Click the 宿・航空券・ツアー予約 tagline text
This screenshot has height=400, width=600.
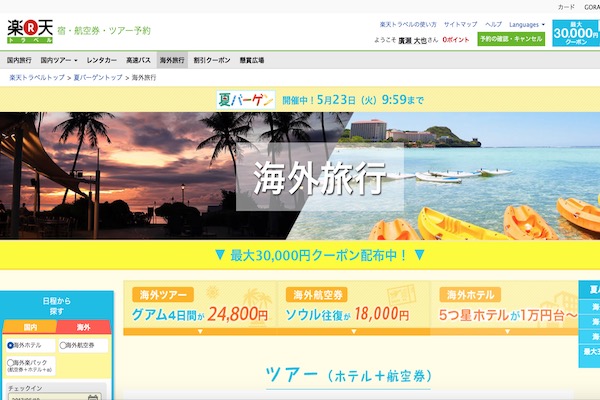point(104,31)
